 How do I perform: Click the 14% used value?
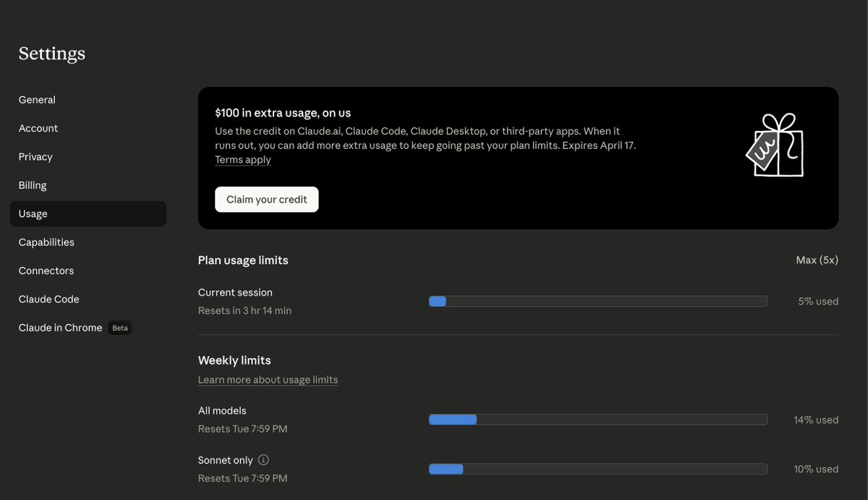[x=816, y=420]
